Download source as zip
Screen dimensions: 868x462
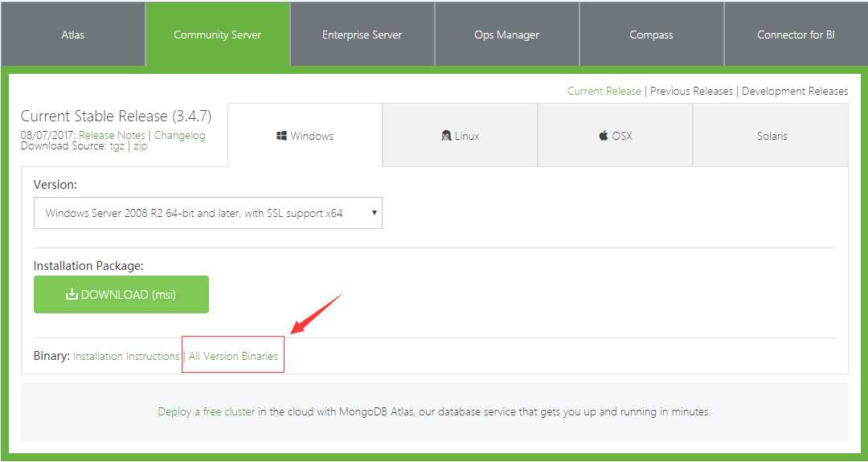click(140, 146)
